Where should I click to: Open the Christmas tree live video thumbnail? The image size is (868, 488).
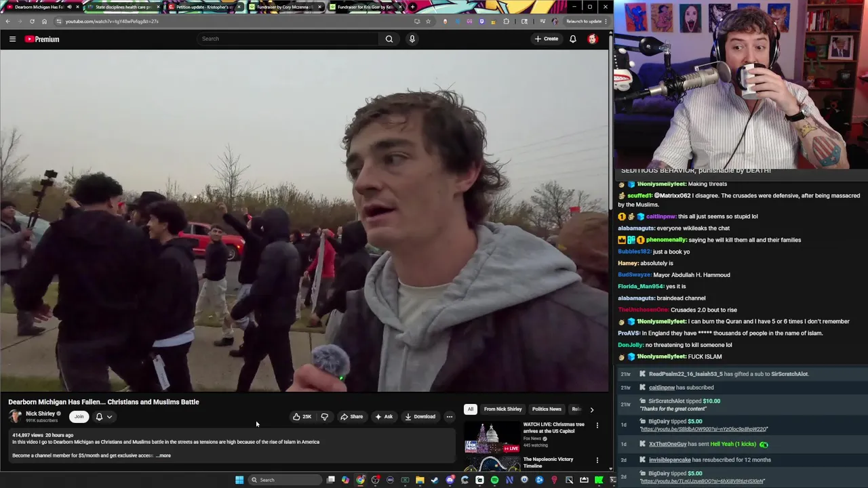tap(492, 437)
